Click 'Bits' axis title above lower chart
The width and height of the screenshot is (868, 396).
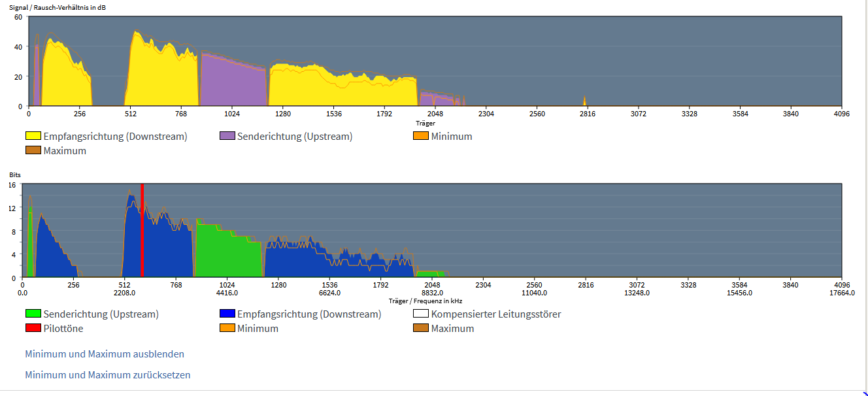point(15,175)
